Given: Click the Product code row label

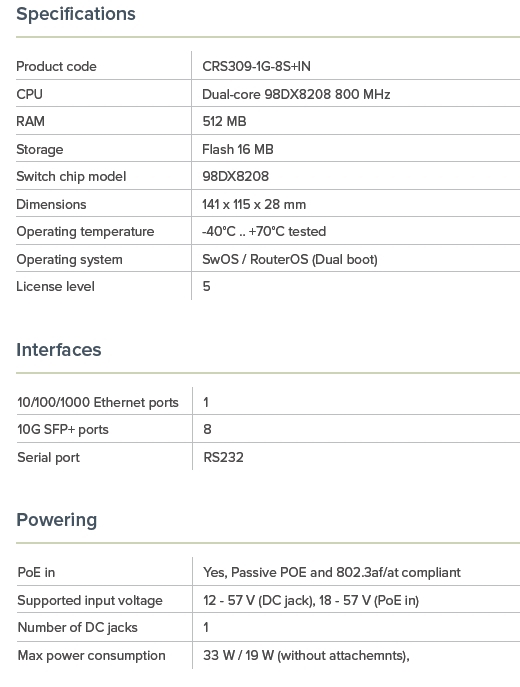Looking at the screenshot, I should (x=57, y=66).
